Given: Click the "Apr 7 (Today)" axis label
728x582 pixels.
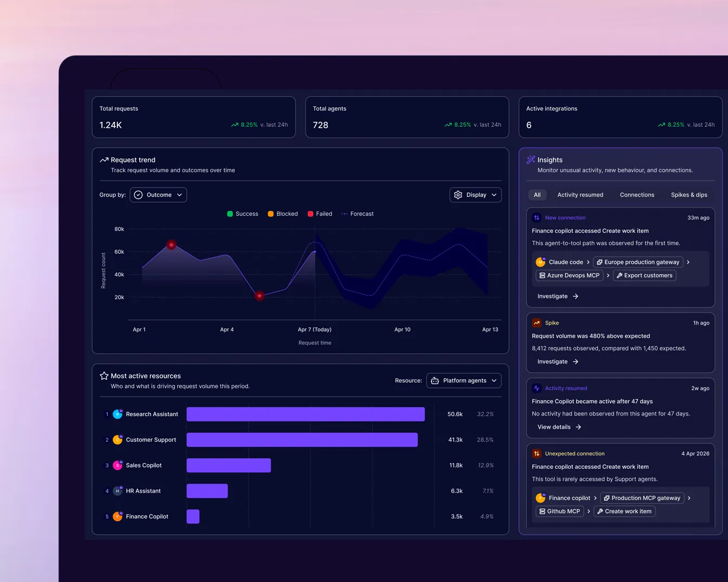Looking at the screenshot, I should tap(315, 329).
